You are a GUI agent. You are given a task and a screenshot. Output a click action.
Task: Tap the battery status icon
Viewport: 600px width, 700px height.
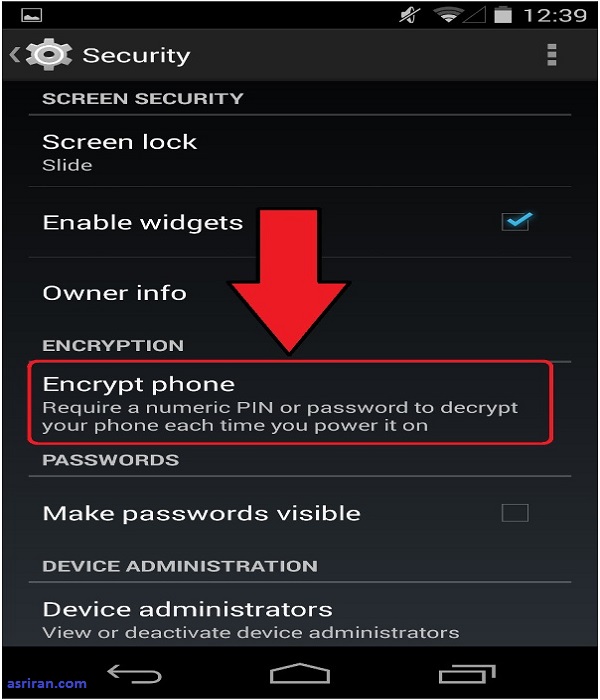coord(502,16)
